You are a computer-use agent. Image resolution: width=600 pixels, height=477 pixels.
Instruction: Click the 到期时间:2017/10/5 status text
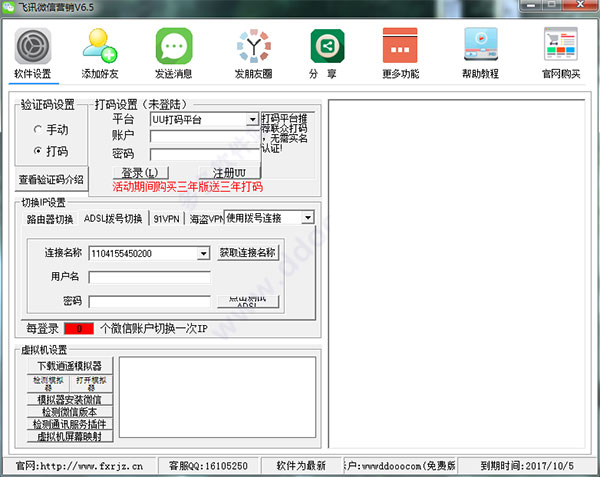point(527,466)
